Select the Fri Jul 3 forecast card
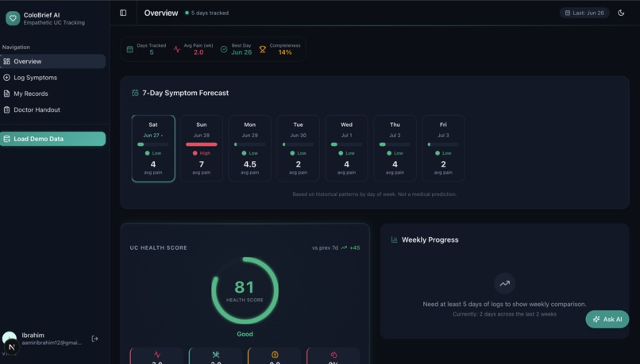The image size is (640, 364). [443, 148]
